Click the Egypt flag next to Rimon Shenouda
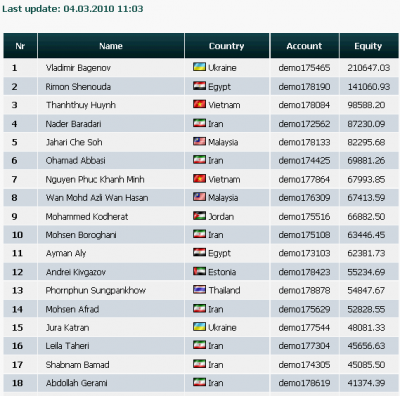400x396 pixels. point(199,86)
